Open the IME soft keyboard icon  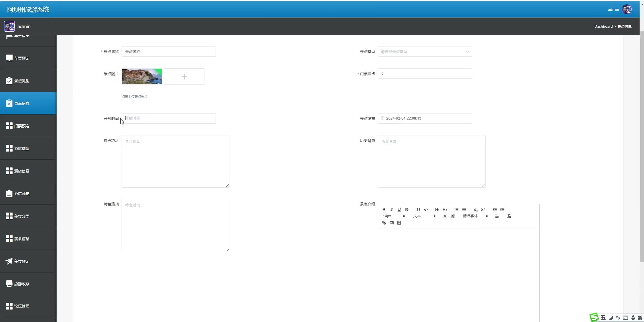[625, 318]
